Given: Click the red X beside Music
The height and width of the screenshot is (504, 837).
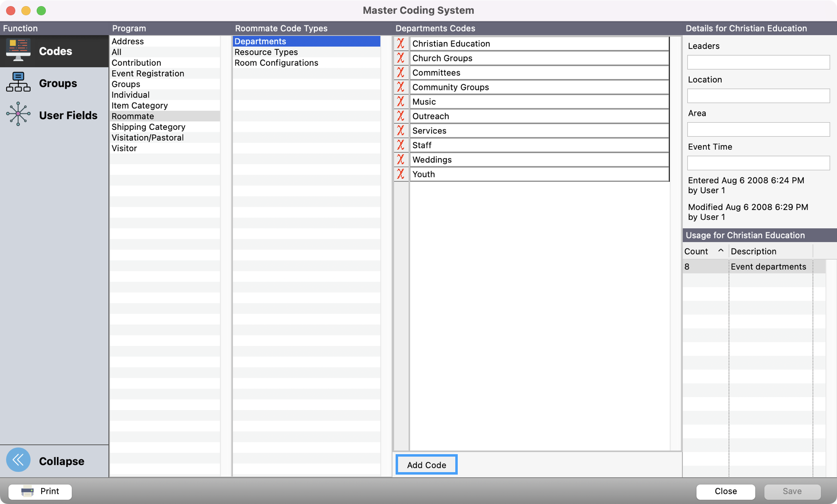Looking at the screenshot, I should 401,102.
